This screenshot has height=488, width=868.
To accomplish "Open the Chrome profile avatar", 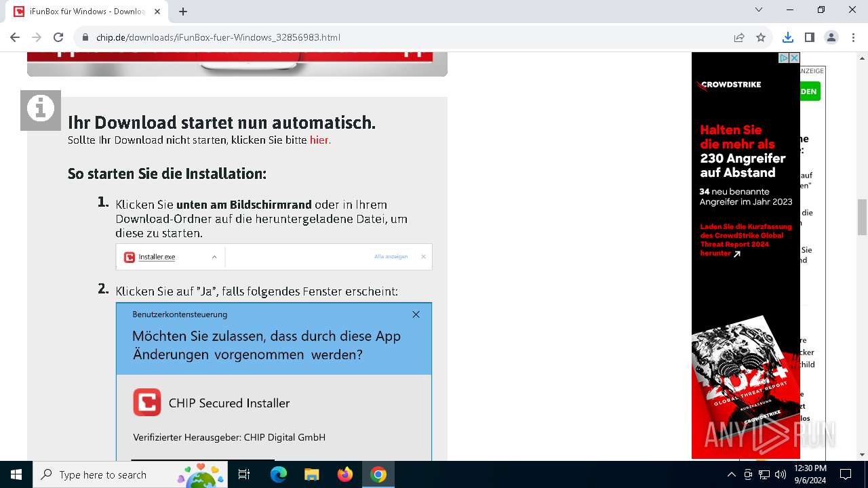I will click(831, 37).
